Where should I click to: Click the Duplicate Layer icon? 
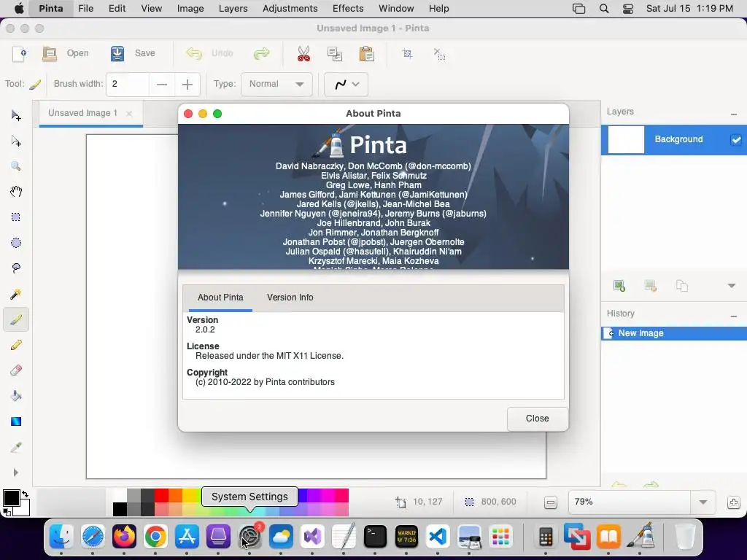pyautogui.click(x=682, y=286)
